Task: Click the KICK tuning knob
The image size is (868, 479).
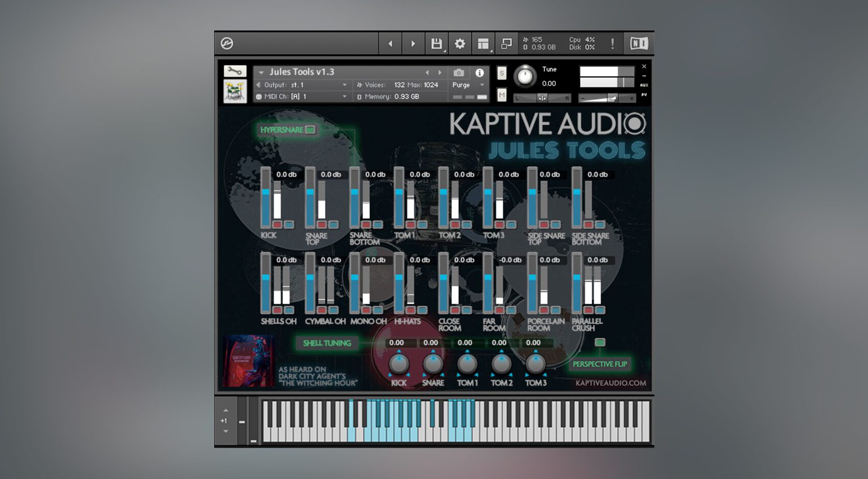Action: click(399, 364)
